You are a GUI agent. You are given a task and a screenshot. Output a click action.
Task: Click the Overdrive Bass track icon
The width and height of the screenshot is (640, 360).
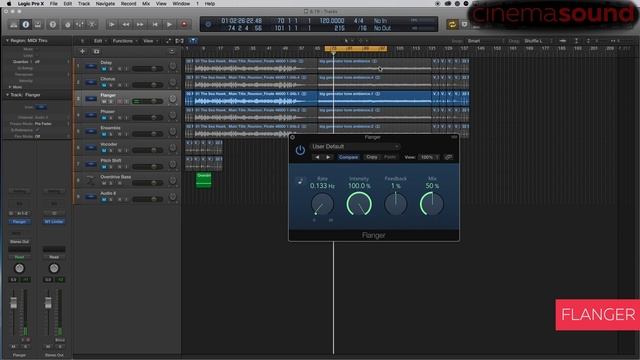(x=91, y=180)
